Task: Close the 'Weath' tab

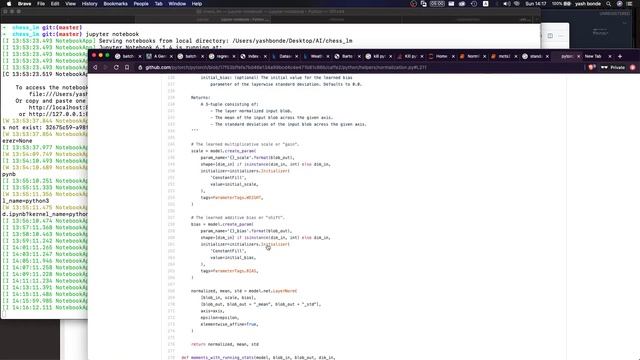Action: [x=328, y=56]
